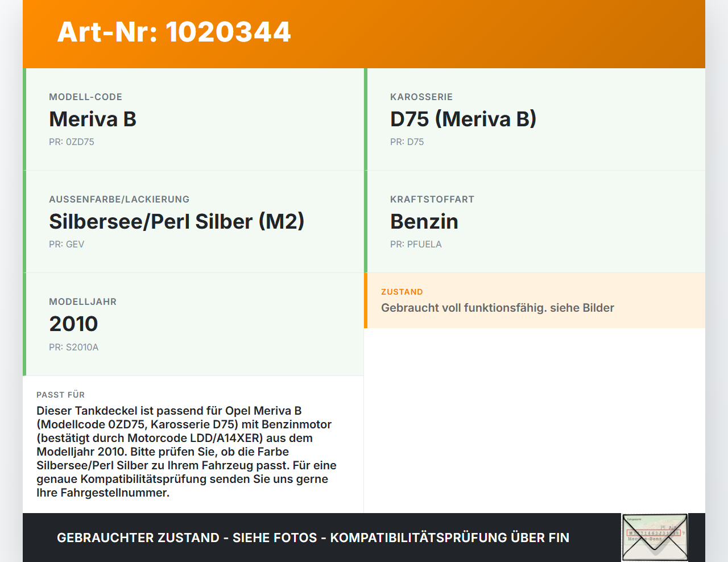The height and width of the screenshot is (562, 728).
Task: Click the orange "ZUSTAND" label
Action: (402, 292)
